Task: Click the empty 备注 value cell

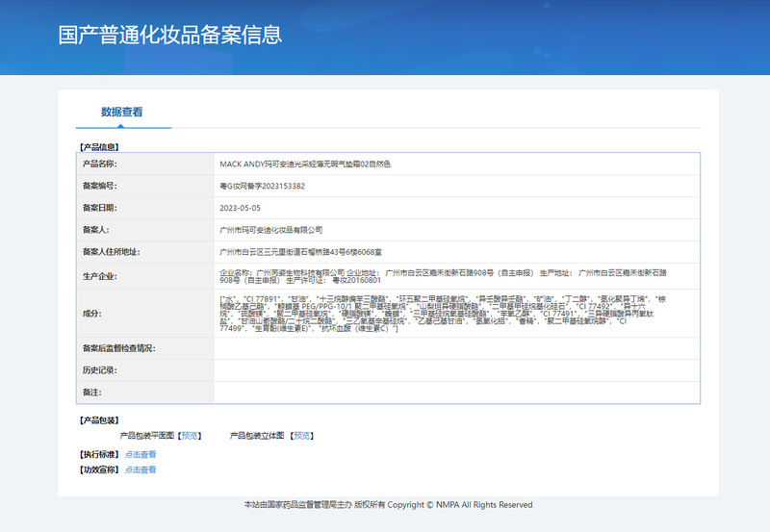Action: [456, 393]
